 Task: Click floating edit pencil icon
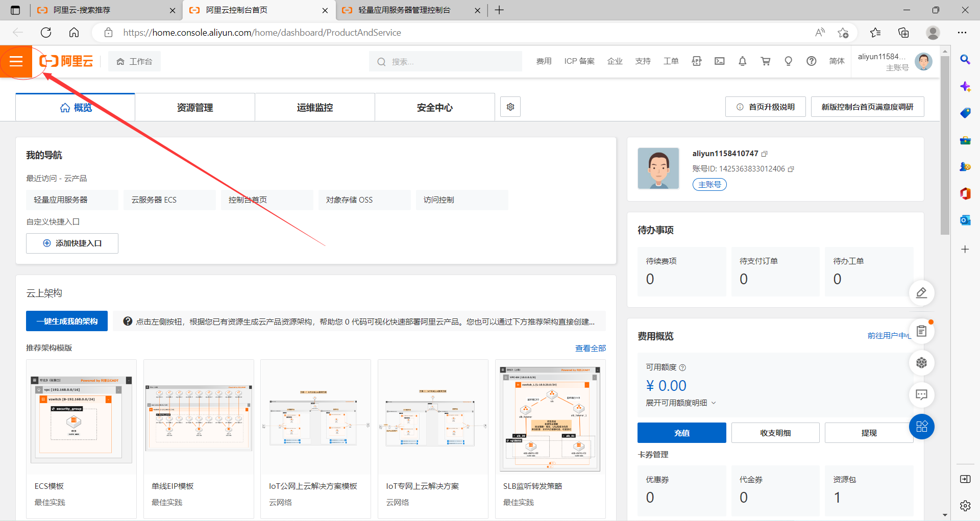[921, 293]
